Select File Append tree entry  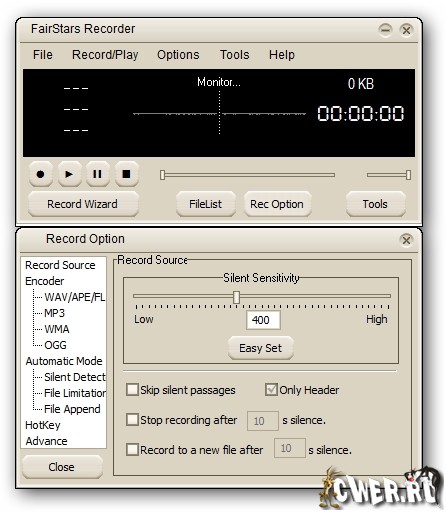click(72, 409)
